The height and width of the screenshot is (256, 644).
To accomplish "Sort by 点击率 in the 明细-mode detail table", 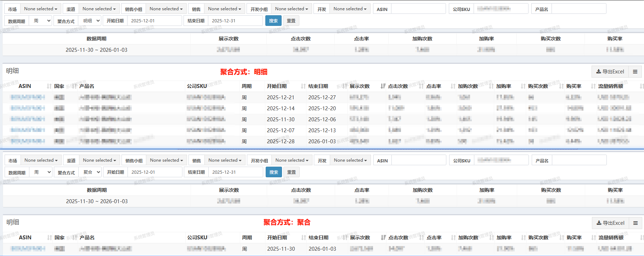I will [453, 86].
